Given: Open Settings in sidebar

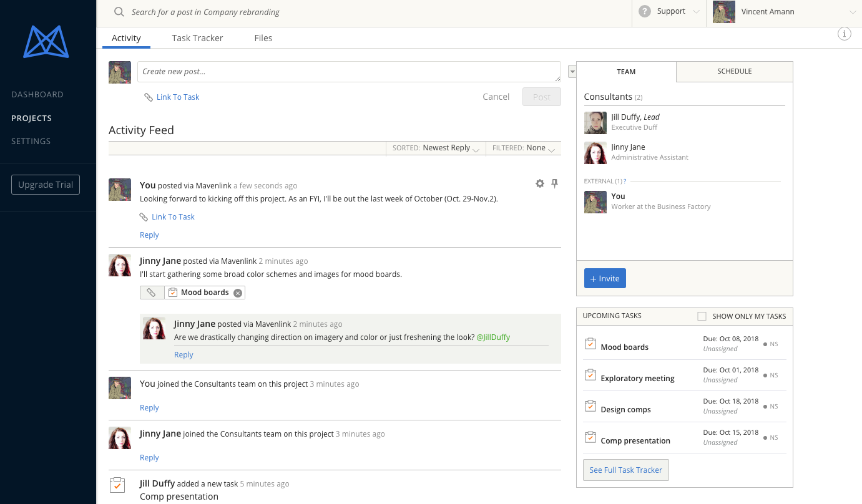Looking at the screenshot, I should pyautogui.click(x=31, y=141).
